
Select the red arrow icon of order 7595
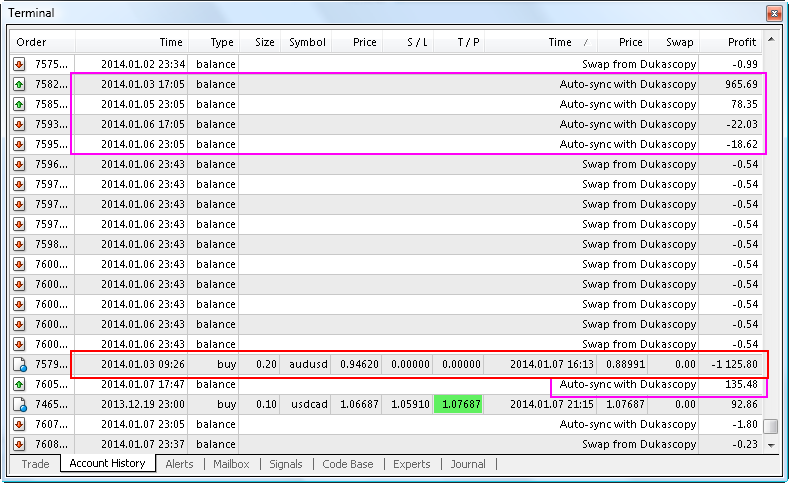[19, 144]
